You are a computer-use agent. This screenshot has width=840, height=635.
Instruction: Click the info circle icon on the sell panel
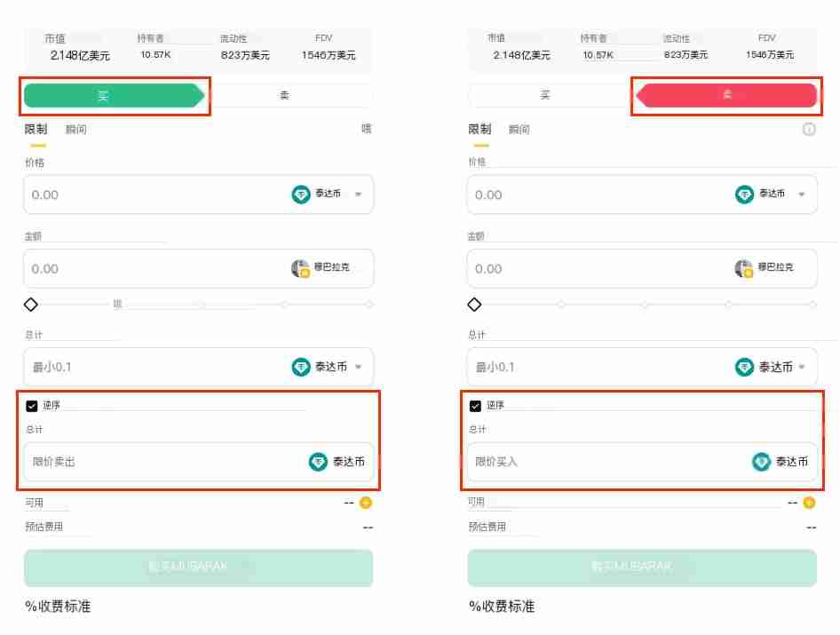[808, 129]
